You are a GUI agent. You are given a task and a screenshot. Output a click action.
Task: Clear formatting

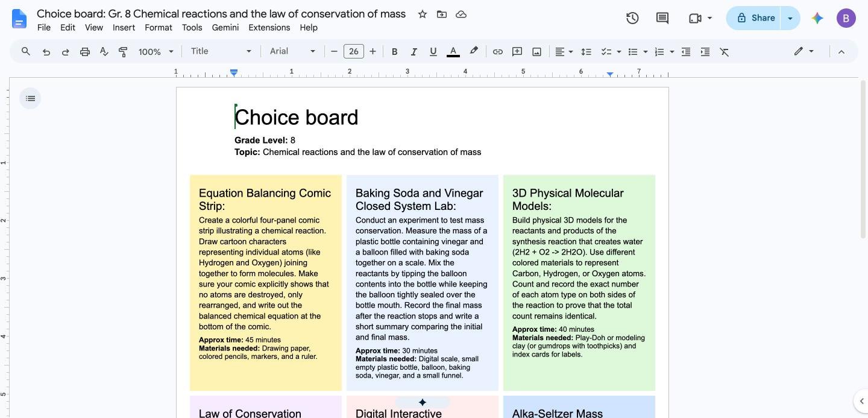click(x=725, y=52)
